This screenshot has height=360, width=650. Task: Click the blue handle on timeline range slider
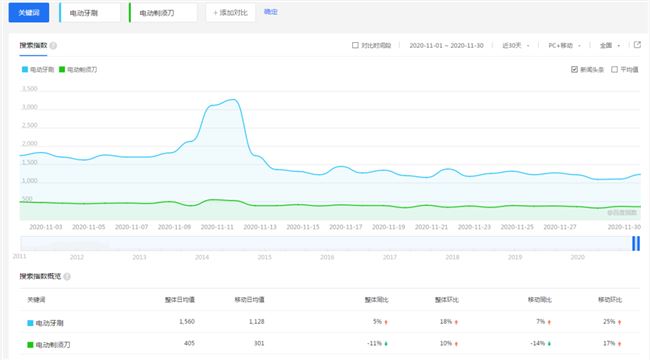(x=636, y=243)
